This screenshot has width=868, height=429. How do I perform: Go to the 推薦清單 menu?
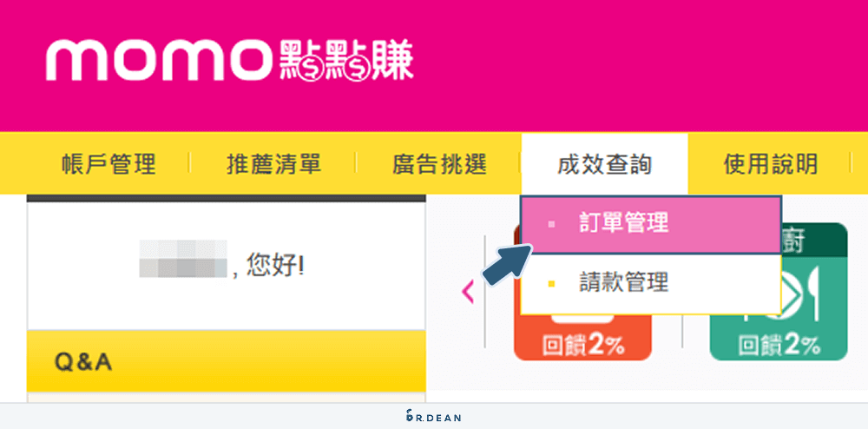coord(273,164)
